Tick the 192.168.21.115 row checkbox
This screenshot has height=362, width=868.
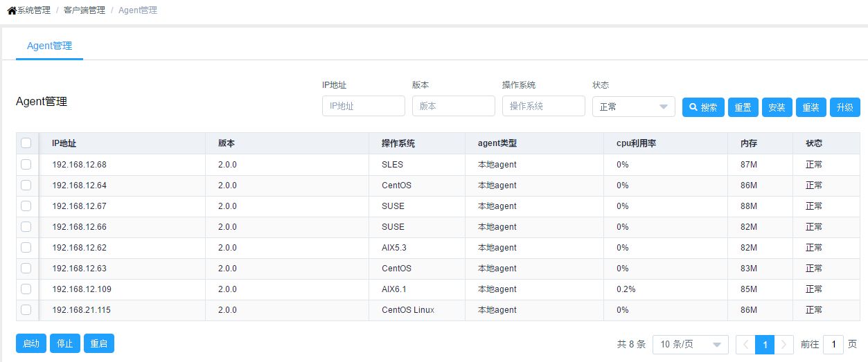coord(26,310)
